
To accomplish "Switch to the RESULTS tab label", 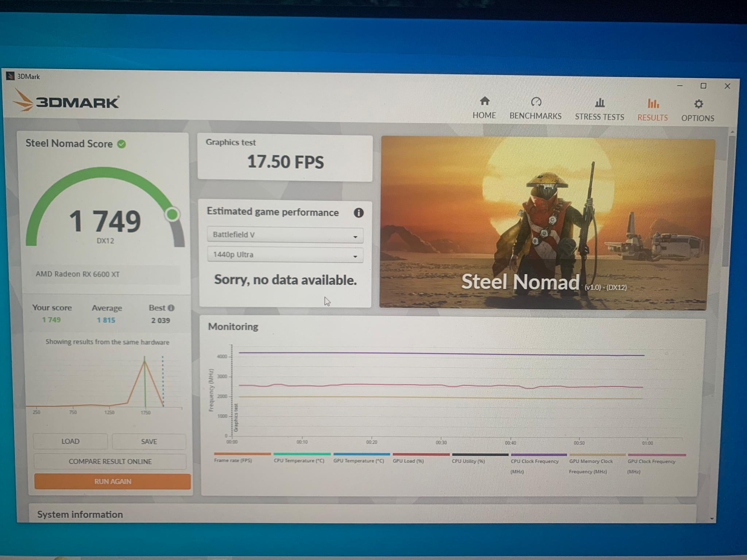I will click(x=653, y=118).
